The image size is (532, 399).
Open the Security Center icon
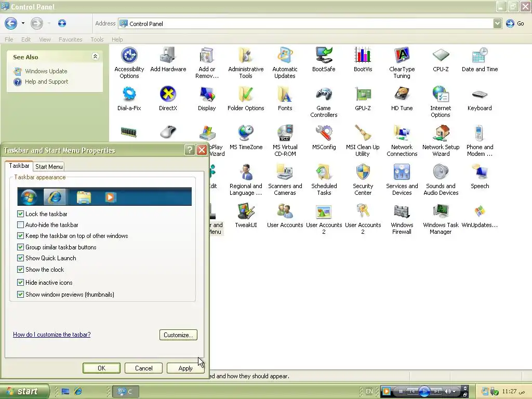[x=363, y=180]
